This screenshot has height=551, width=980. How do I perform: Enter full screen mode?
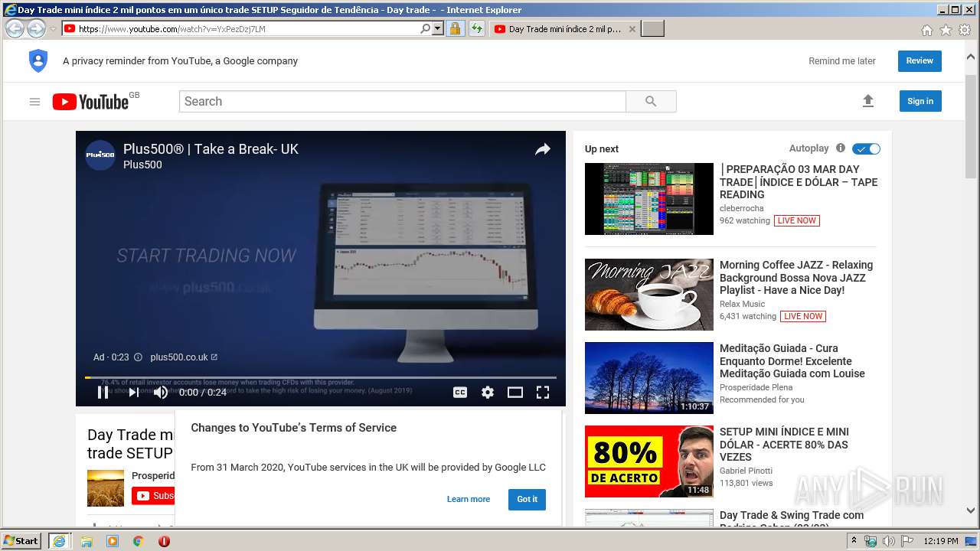543,393
